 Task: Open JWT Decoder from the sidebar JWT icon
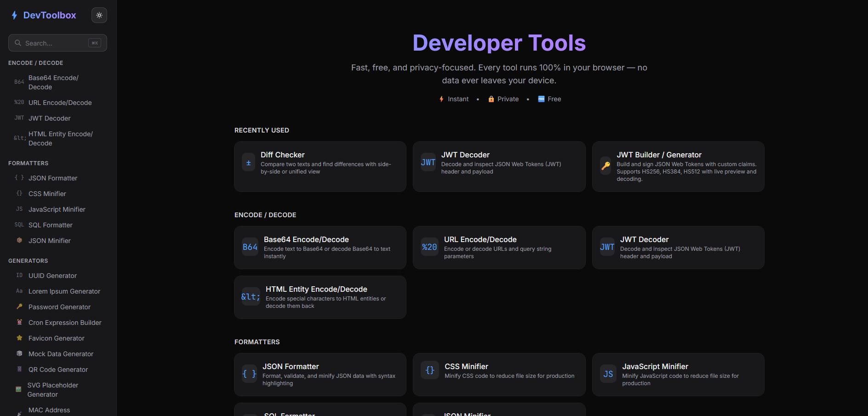point(19,118)
